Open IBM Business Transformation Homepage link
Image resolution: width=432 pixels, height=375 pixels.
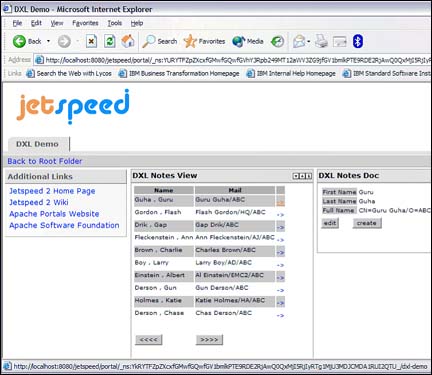click(179, 73)
